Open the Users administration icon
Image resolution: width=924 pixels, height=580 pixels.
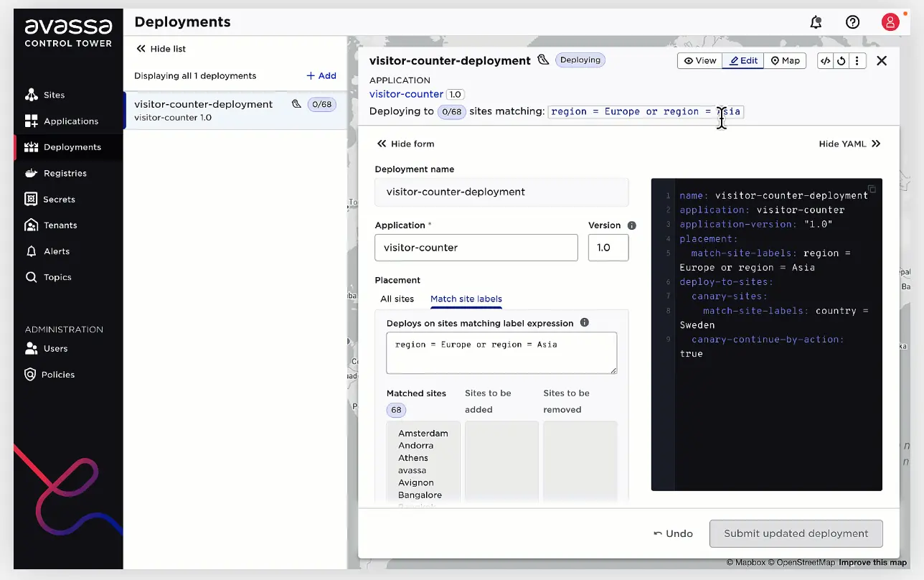(31, 348)
